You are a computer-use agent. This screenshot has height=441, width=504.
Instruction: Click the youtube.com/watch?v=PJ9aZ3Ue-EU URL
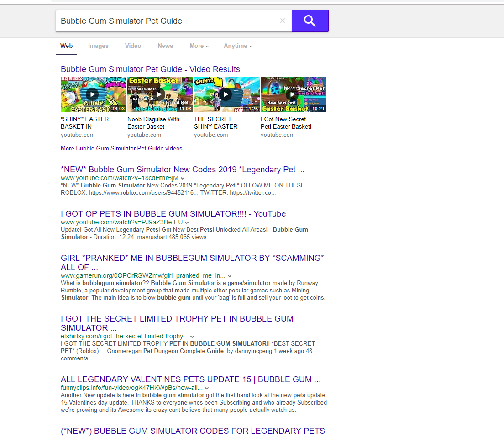[x=121, y=222]
